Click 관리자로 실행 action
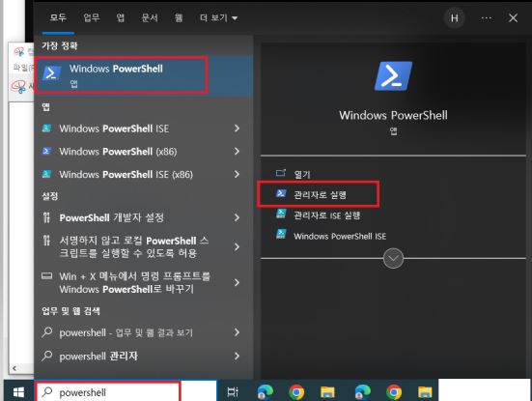Viewport: 532px width, 401px height. pyautogui.click(x=320, y=195)
